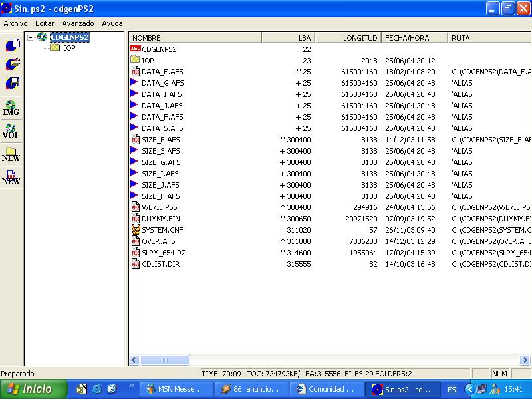Click the horizontal scrollbar right arrow
The image size is (532, 399).
click(525, 360)
